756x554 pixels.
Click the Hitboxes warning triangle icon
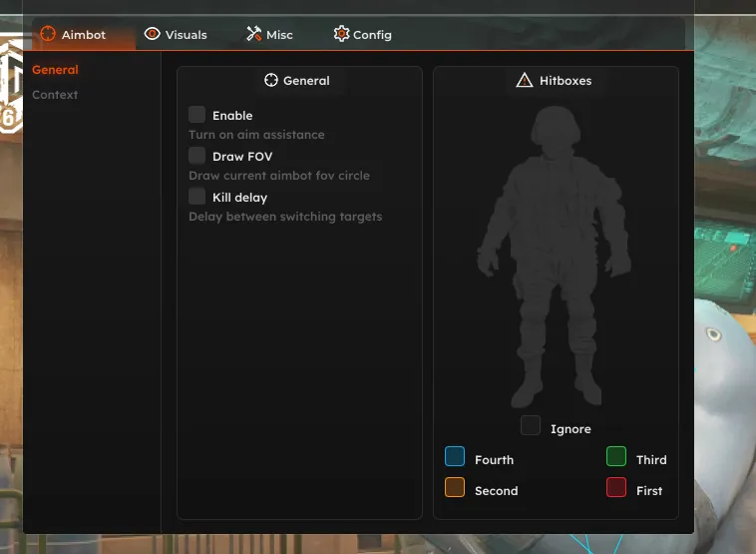(x=524, y=80)
